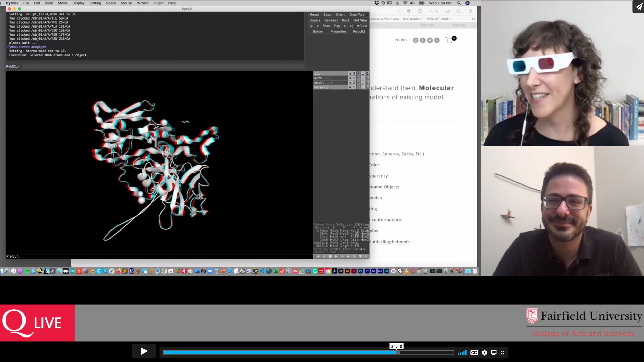Expand PROJECT LINKS bookmark dropdown
This screenshot has width=644, height=362.
click(439, 19)
